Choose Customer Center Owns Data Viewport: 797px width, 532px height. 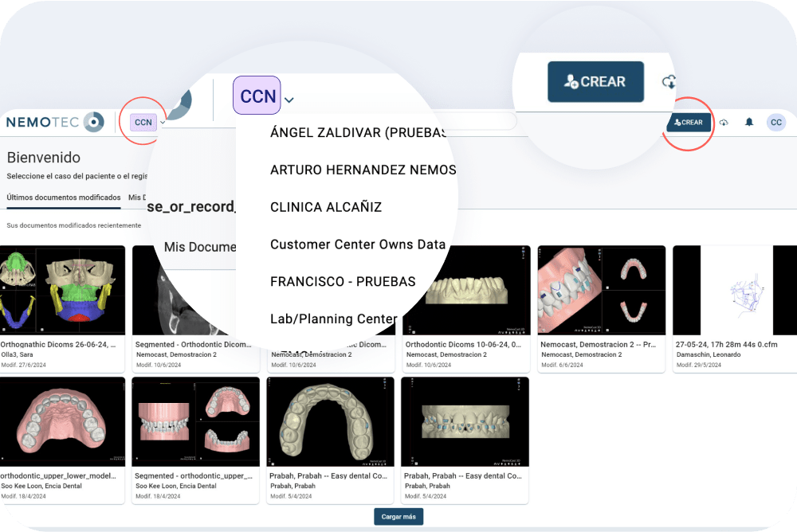coord(358,244)
